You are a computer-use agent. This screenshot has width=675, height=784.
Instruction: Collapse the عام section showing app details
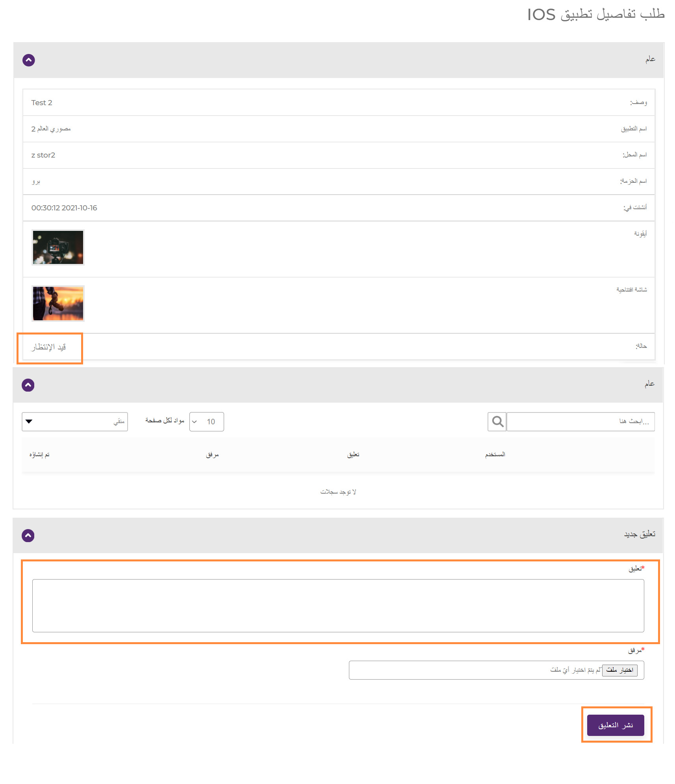point(29,60)
